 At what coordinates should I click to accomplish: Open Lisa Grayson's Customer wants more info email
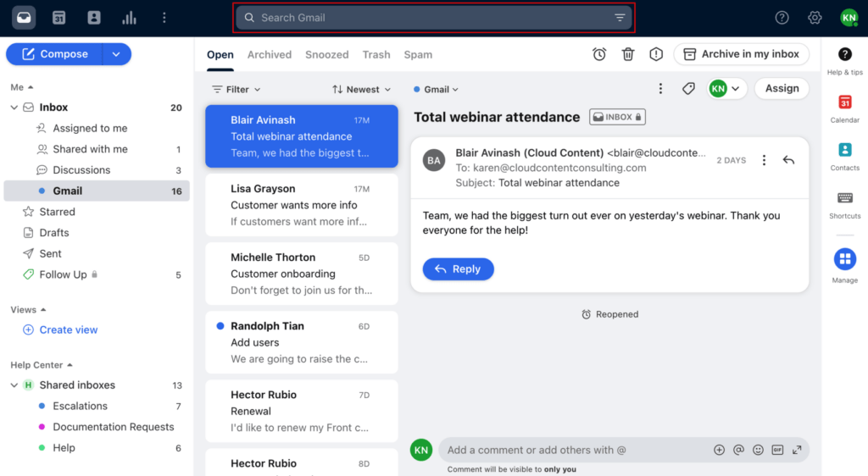[302, 205]
